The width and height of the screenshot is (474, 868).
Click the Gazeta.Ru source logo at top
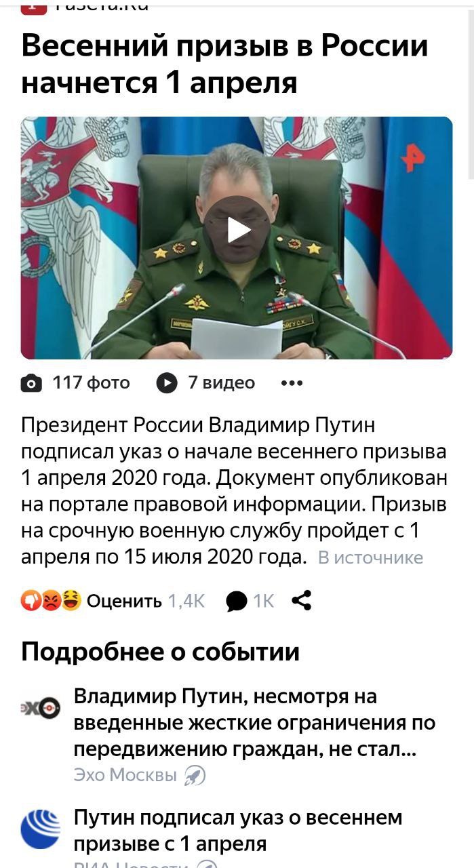[34, 7]
